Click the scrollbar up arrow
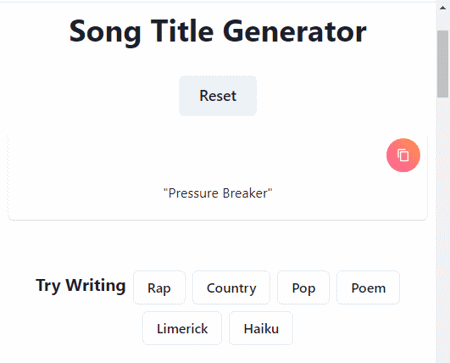This screenshot has height=363, width=450. (x=443, y=8)
